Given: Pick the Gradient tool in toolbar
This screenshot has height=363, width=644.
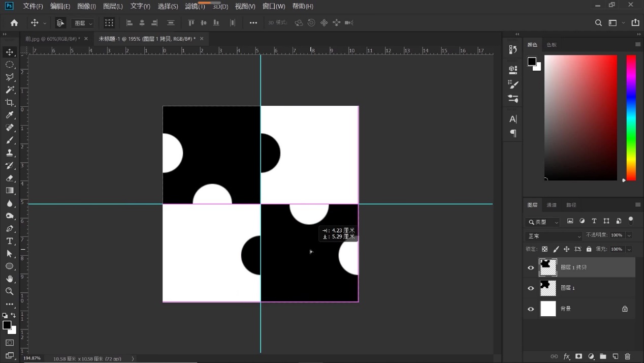Looking at the screenshot, I should 9,191.
